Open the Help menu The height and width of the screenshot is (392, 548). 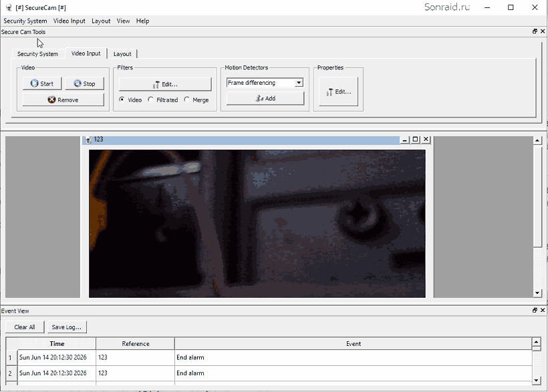tap(142, 21)
